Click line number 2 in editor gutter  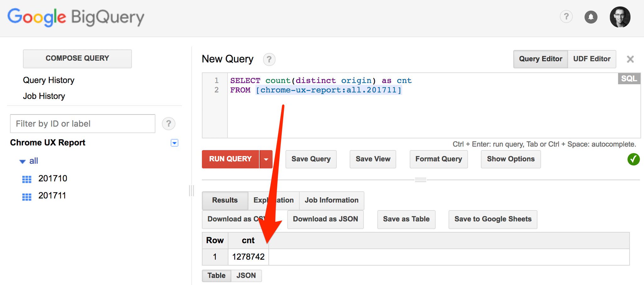click(216, 90)
